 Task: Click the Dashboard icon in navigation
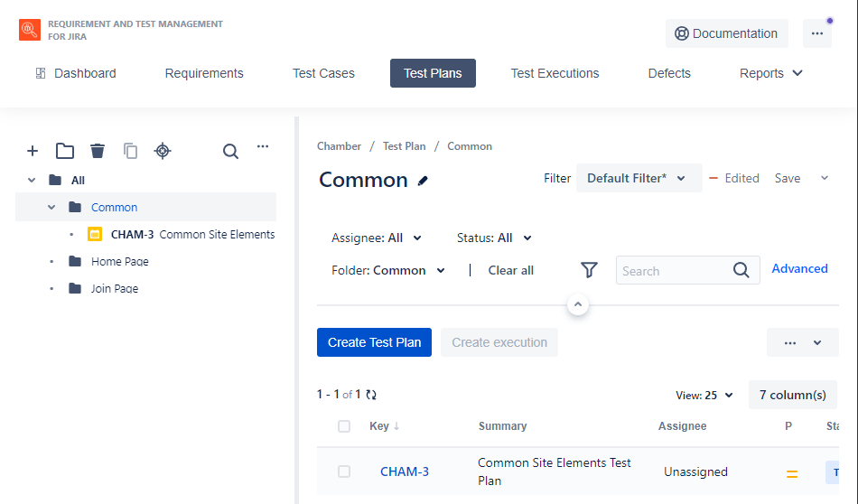41,73
